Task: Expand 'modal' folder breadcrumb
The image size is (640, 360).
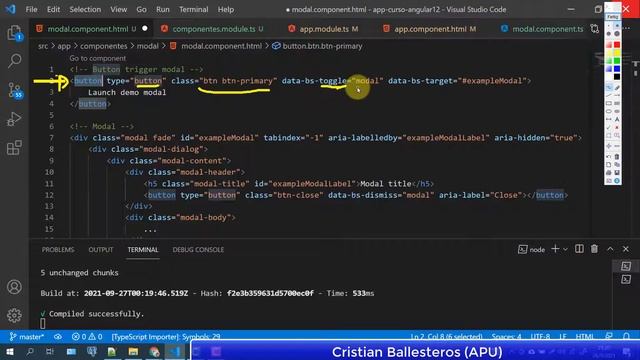Action: [147, 46]
